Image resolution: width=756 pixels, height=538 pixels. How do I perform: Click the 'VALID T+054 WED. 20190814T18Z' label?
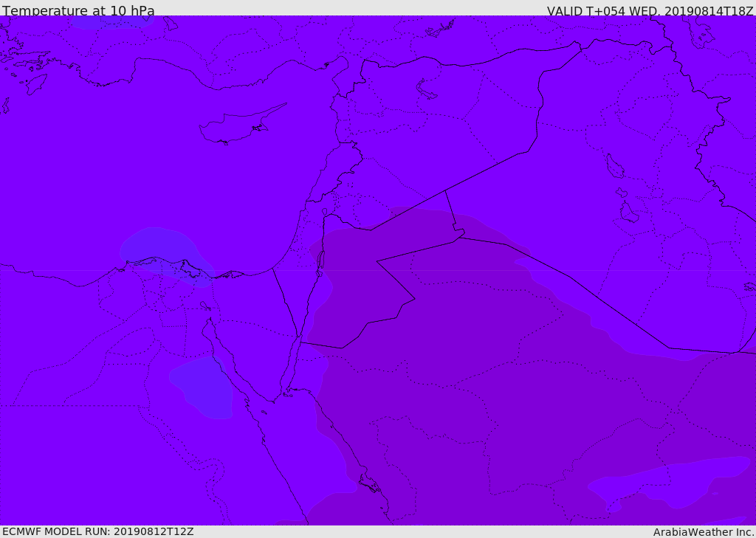pyautogui.click(x=650, y=10)
